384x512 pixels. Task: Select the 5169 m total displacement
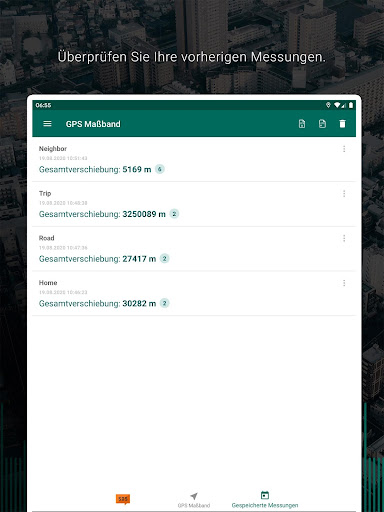(137, 169)
